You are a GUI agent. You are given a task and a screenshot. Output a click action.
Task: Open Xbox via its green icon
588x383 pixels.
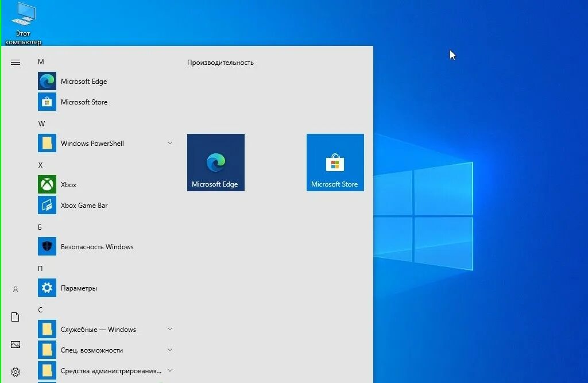point(47,184)
